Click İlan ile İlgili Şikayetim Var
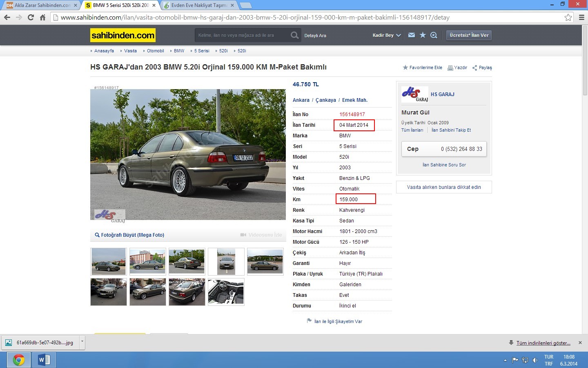The width and height of the screenshot is (588, 368). pos(338,321)
